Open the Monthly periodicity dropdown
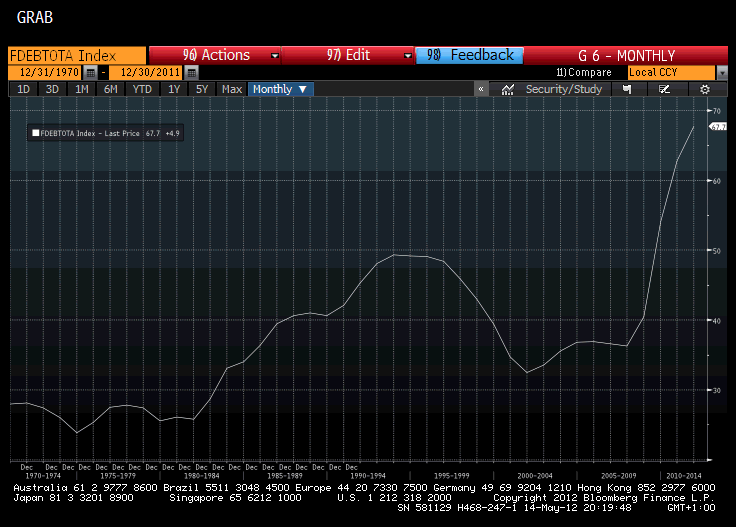This screenshot has height=527, width=736. [x=280, y=89]
